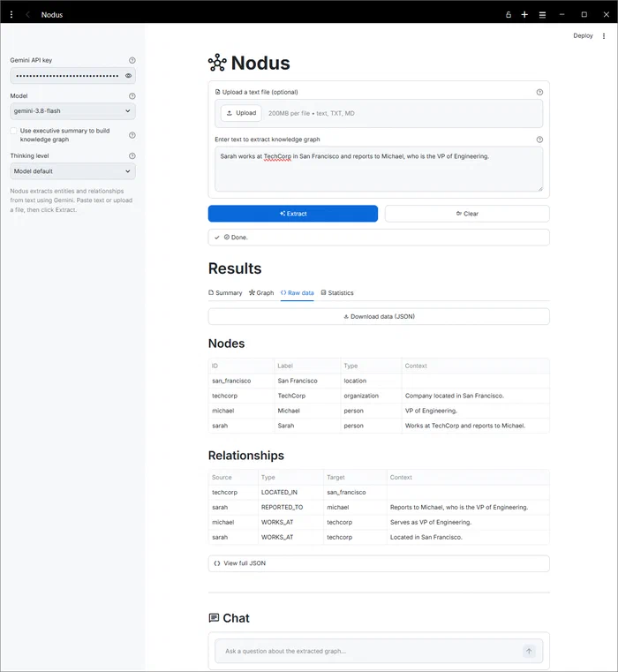Select the Raw data tab
The width and height of the screenshot is (618, 672).
pos(298,292)
